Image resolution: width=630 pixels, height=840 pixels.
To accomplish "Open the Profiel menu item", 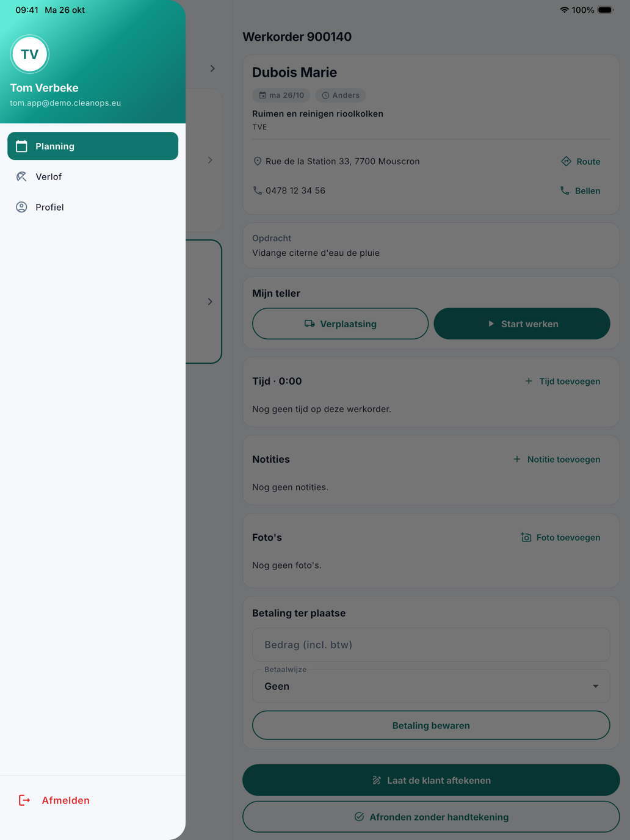I will point(93,207).
